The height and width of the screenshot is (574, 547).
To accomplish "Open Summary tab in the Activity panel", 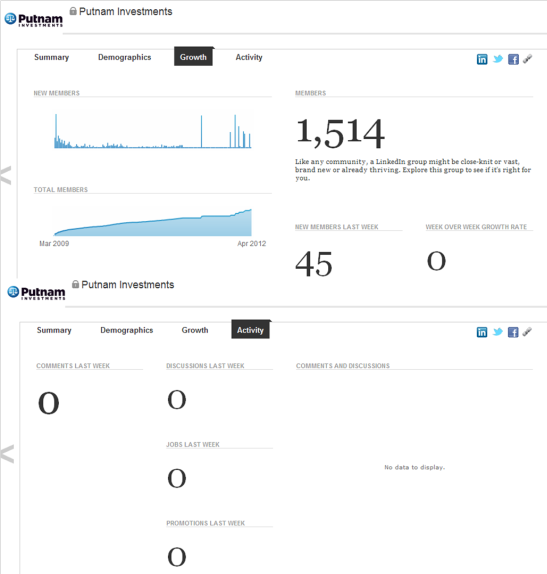I will 54,330.
